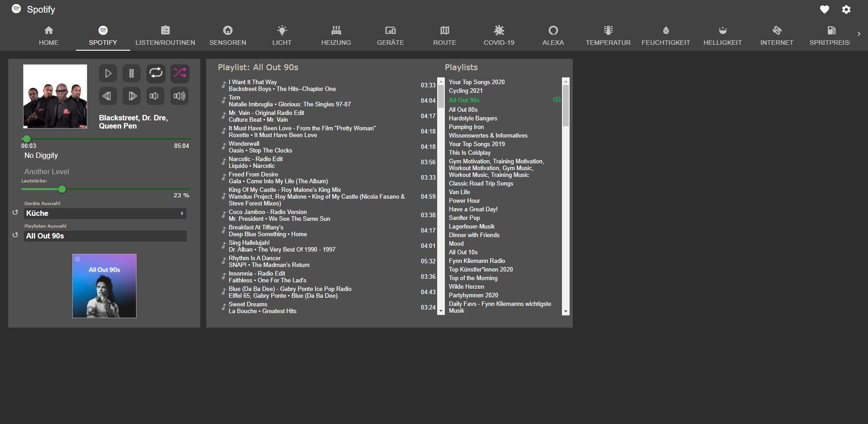Click the note icon beside Narcotic - Radio Edit
This screenshot has width=868, height=424.
click(223, 162)
